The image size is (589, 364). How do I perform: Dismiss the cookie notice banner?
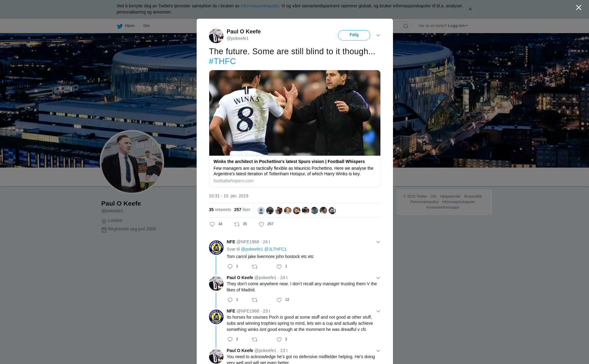click(470, 9)
